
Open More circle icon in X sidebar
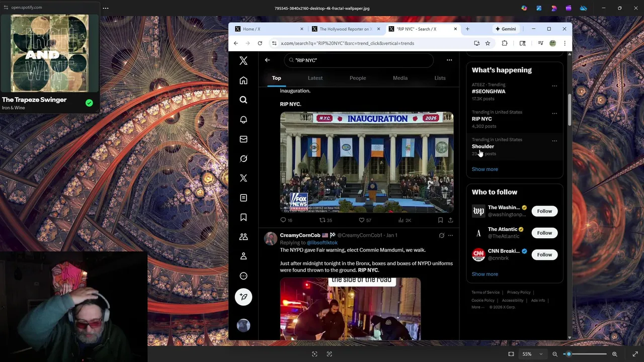pos(244,276)
